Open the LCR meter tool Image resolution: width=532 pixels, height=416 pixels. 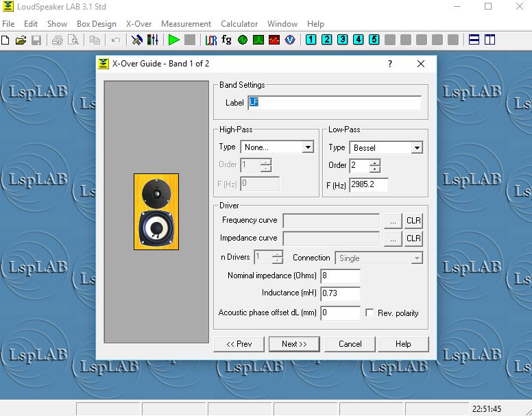click(x=210, y=40)
